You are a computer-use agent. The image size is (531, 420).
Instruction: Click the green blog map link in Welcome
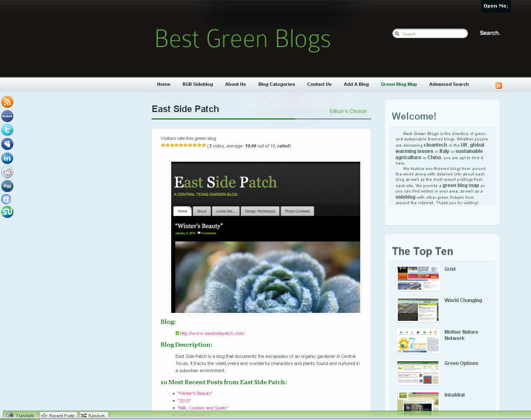pyautogui.click(x=461, y=185)
